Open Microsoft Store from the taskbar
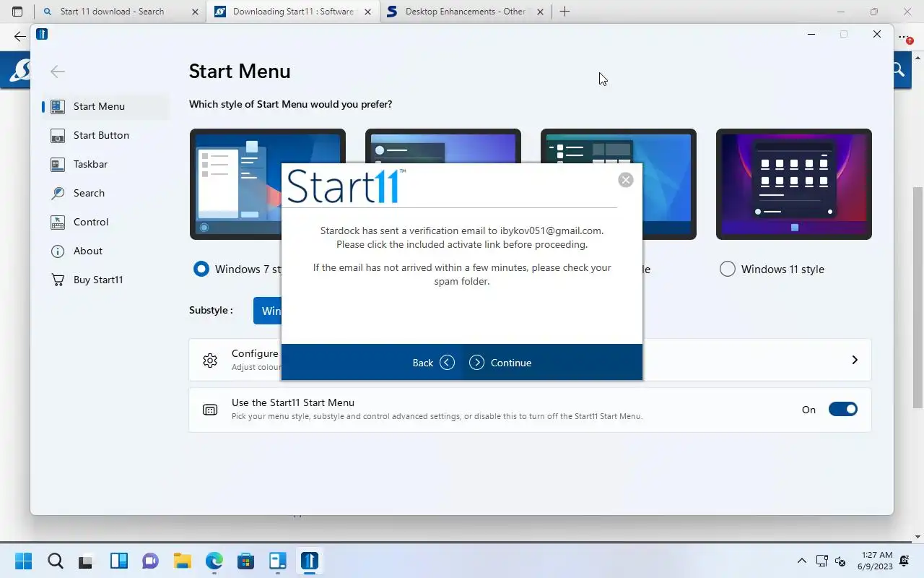924x578 pixels. coord(245,561)
